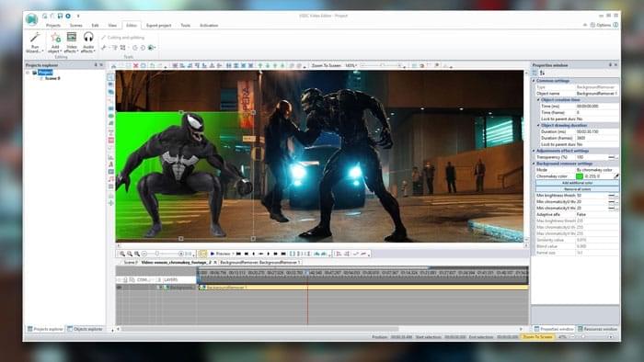Screen dimensions: 644x362
Task: Collapse Background remover settings section
Action: tap(534, 164)
